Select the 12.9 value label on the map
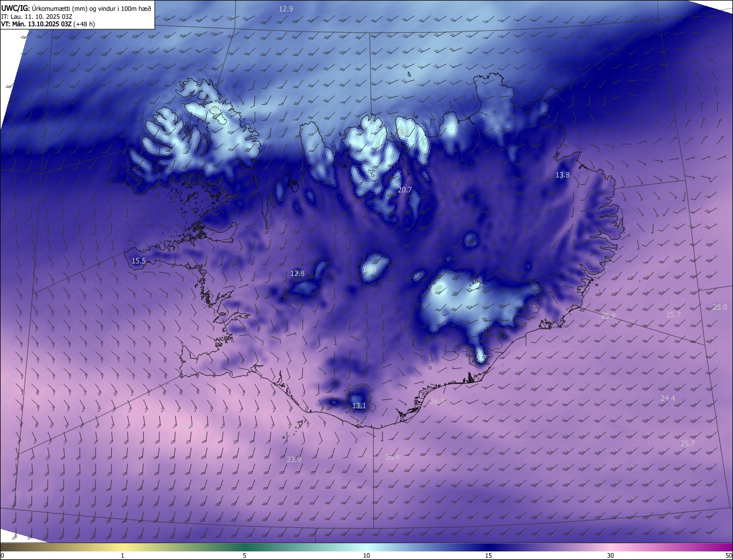The height and width of the screenshot is (560, 733). point(286,9)
